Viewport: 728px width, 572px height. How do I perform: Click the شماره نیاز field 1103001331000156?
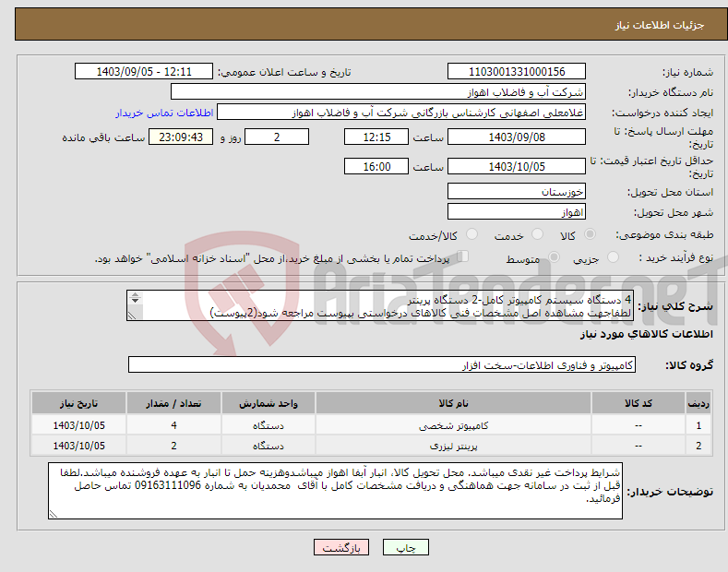[x=517, y=72]
